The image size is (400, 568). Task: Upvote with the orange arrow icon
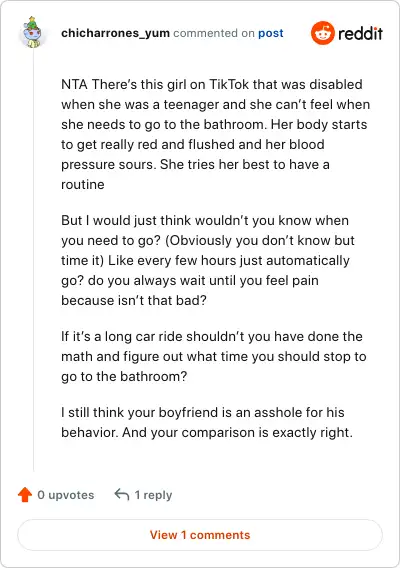25,495
